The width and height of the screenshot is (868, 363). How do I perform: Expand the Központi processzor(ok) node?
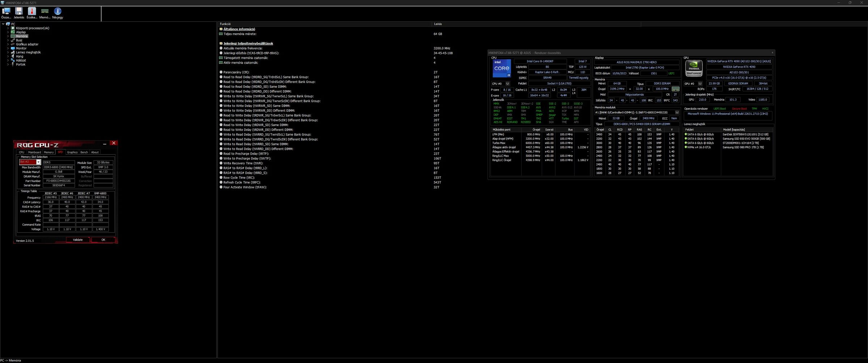(x=8, y=28)
